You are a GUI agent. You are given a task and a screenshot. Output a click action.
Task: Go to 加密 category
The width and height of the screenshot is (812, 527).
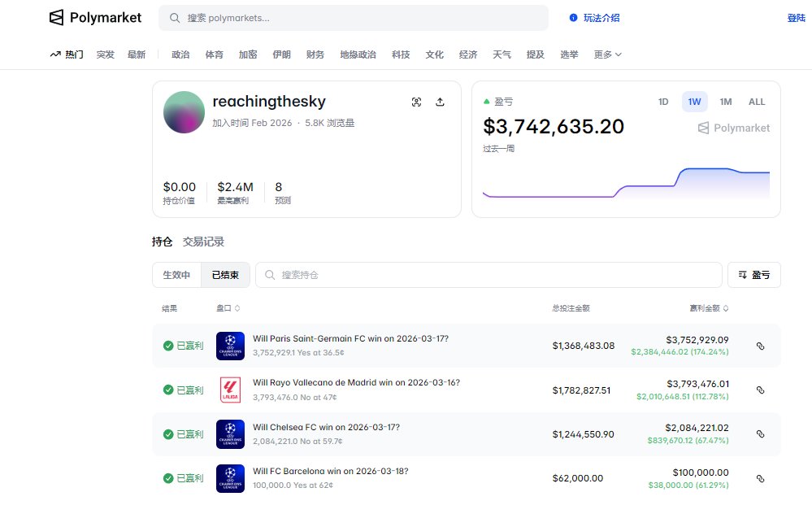coord(248,54)
